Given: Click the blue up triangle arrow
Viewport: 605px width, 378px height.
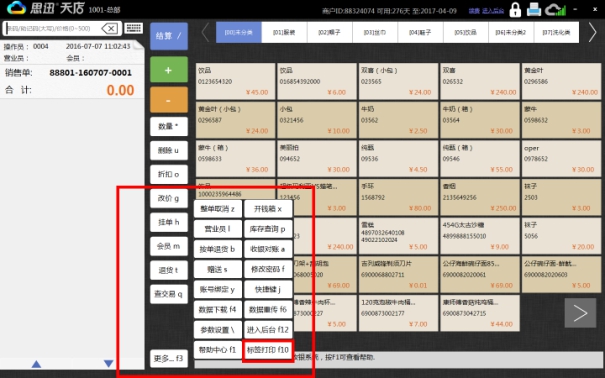Looking at the screenshot, I should (x=36, y=364).
